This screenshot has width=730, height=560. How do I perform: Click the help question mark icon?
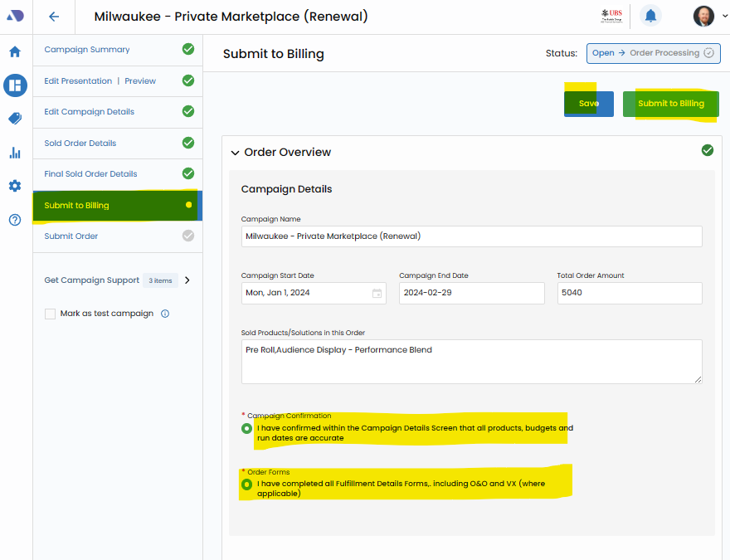pyautogui.click(x=15, y=220)
